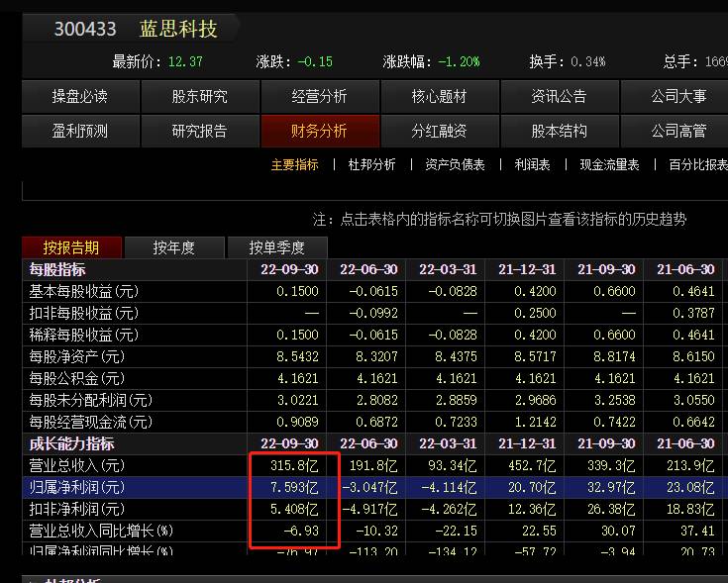Open the 公司大事 section
The image size is (728, 583).
coord(675,96)
